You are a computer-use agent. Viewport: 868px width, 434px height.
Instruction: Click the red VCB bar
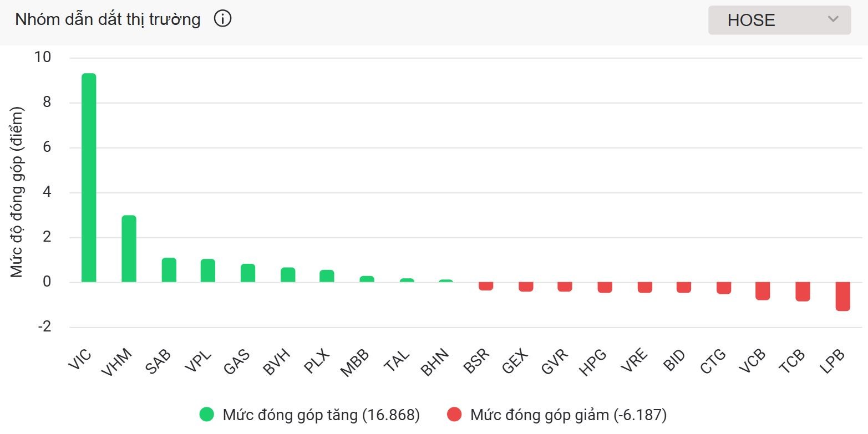[x=763, y=291]
